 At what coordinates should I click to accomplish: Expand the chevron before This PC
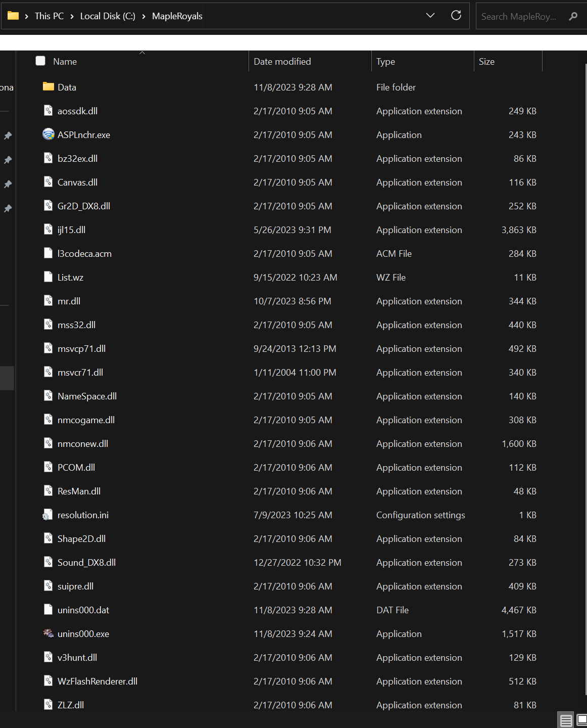pos(26,17)
